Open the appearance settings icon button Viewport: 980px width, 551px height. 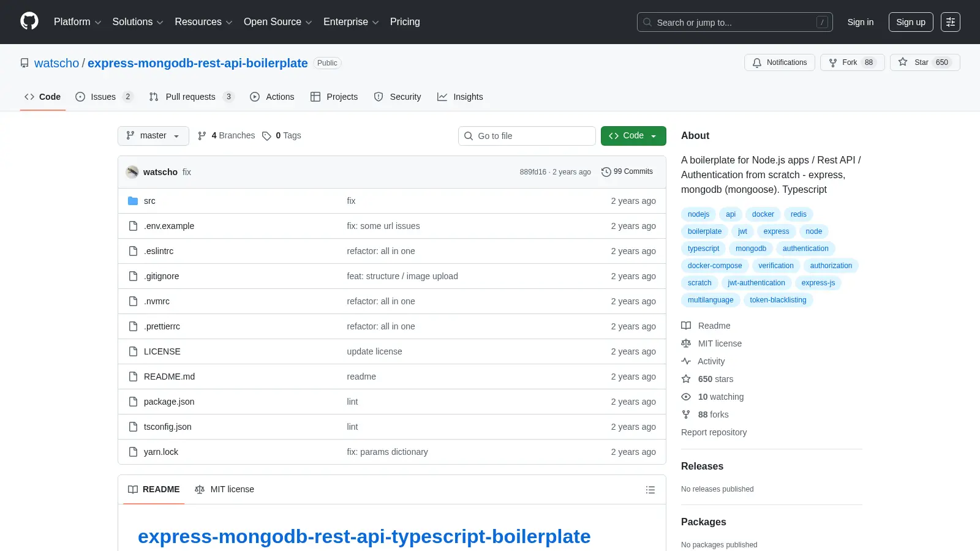tap(951, 22)
